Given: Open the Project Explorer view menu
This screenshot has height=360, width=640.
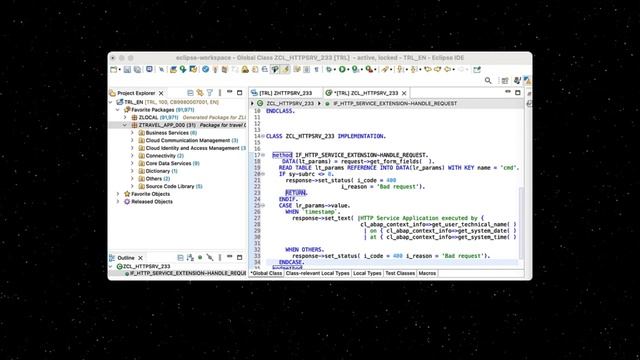Looking at the screenshot, I should click(x=220, y=93).
